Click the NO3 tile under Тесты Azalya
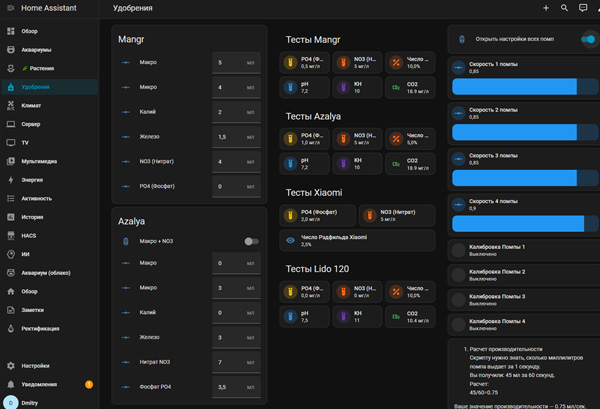 [357, 139]
